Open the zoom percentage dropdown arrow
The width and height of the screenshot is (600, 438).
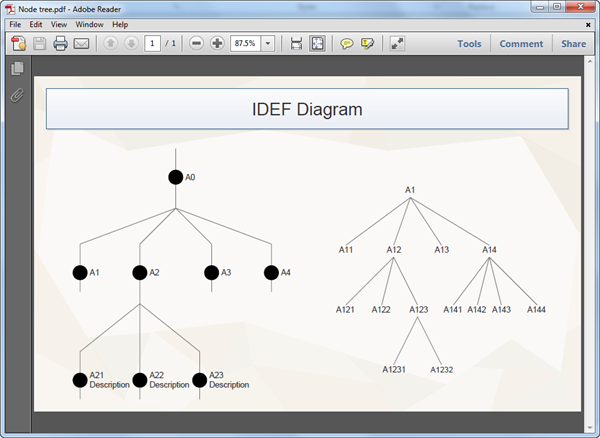(268, 44)
